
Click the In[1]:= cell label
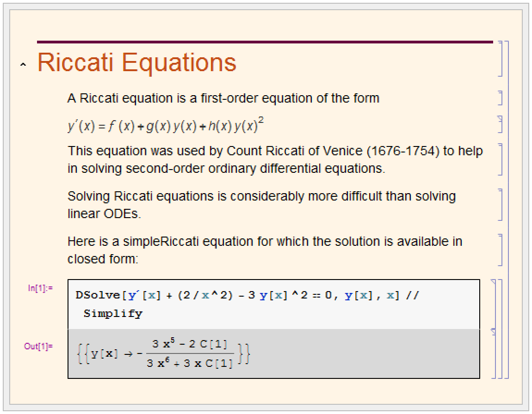[x=40, y=288]
